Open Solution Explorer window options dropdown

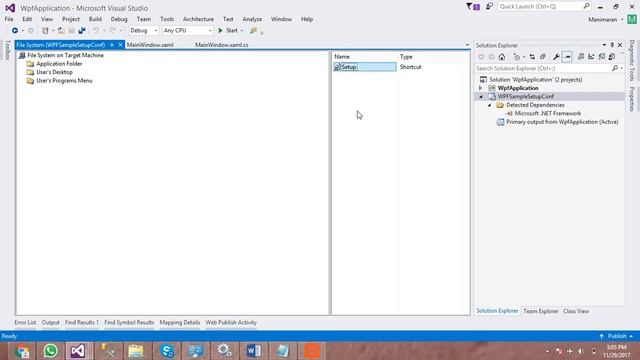(x=604, y=45)
